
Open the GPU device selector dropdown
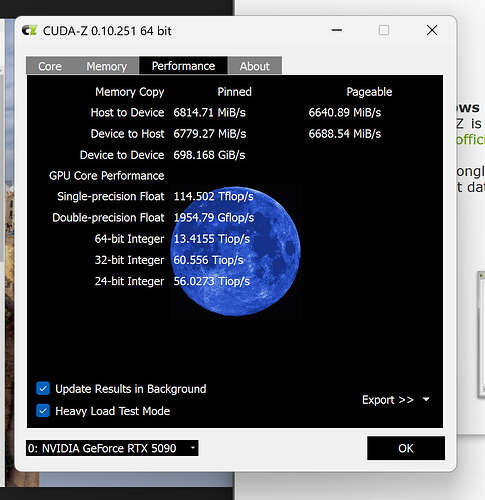112,448
